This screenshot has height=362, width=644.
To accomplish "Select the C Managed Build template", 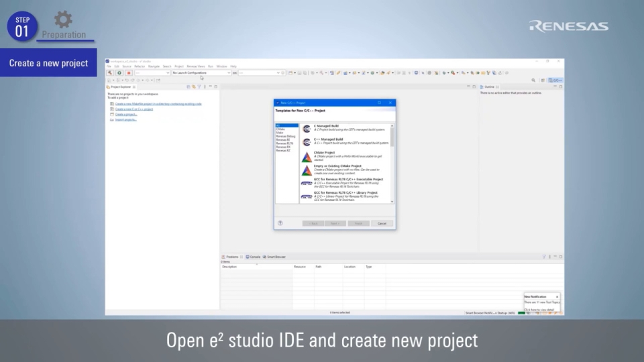I will [345, 128].
